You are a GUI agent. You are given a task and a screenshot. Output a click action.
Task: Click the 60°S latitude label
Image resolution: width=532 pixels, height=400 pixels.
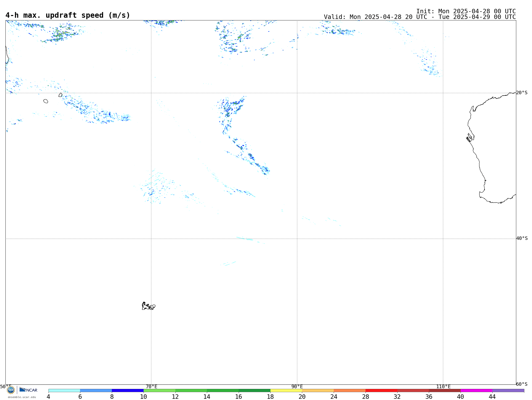click(522, 384)
